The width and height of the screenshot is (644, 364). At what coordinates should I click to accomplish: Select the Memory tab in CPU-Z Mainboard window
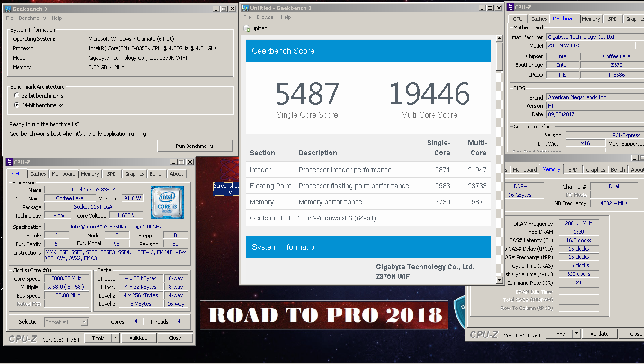point(591,19)
